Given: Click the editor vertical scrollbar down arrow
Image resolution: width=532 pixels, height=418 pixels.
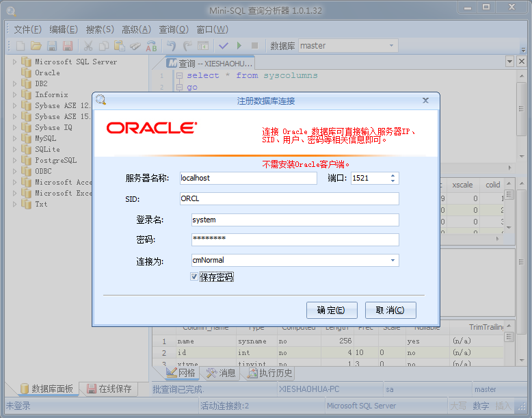Looking at the screenshot, I should pyautogui.click(x=522, y=157).
